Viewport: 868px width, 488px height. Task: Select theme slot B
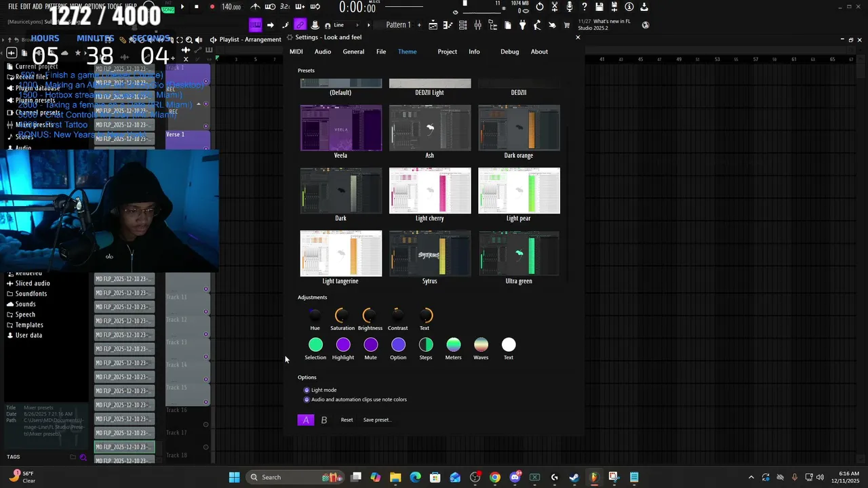point(324,420)
